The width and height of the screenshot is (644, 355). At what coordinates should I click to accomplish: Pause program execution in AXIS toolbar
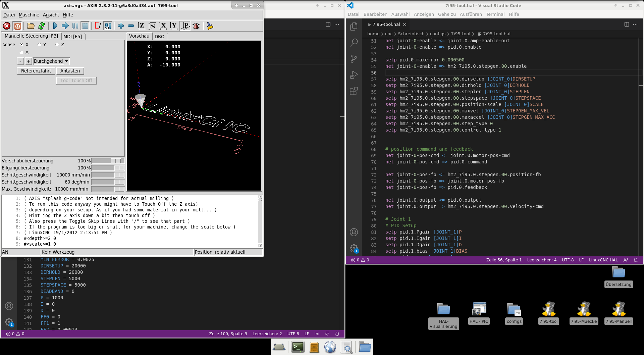point(75,26)
